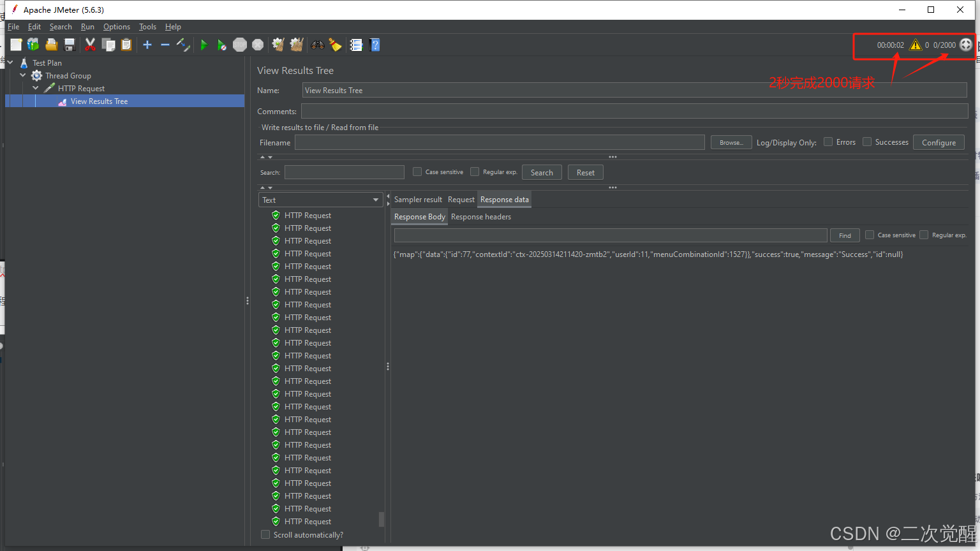Toggle the Successes checkbox

click(867, 142)
